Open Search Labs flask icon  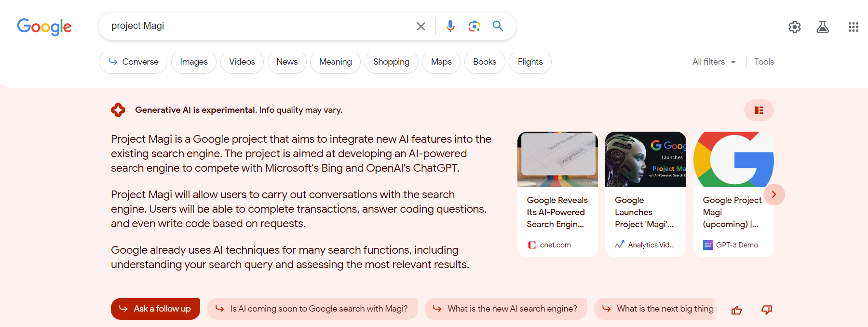(x=823, y=27)
